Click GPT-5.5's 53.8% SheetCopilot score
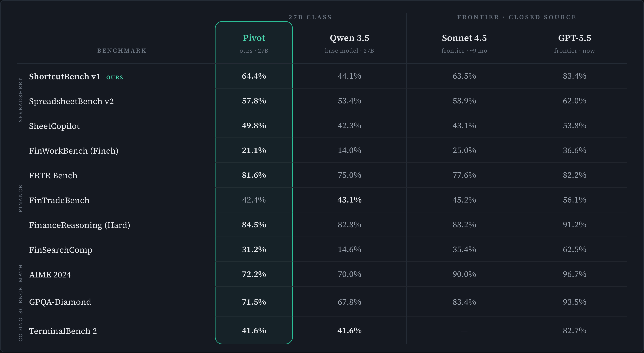The image size is (644, 353). (x=574, y=126)
